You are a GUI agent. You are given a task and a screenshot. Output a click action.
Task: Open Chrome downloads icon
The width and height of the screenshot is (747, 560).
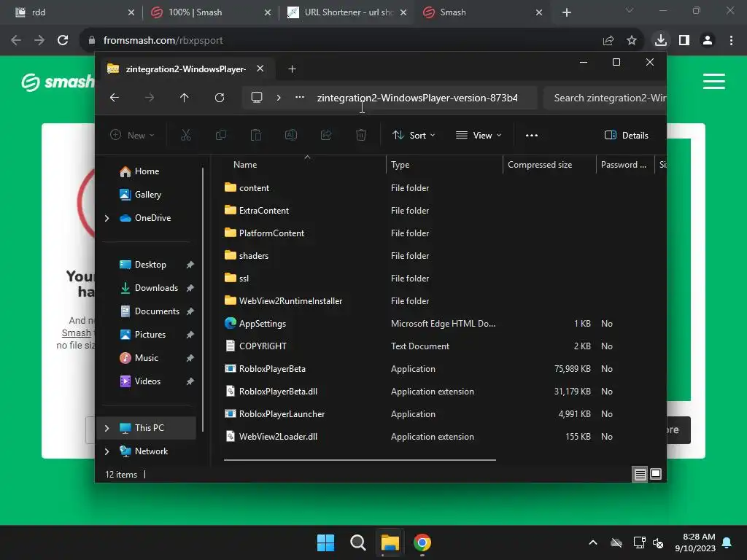pos(661,41)
